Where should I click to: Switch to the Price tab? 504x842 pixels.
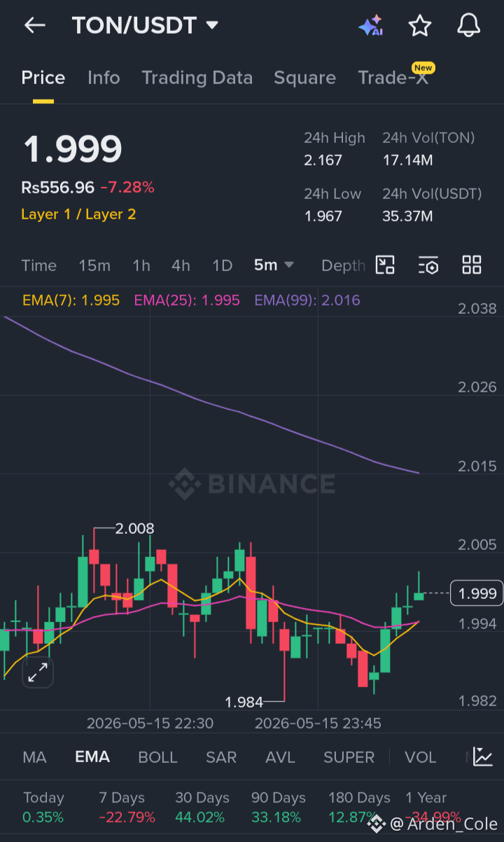(x=43, y=78)
